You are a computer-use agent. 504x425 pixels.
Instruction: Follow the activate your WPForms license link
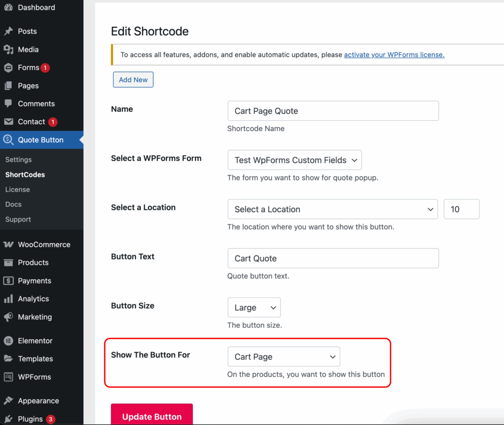394,55
